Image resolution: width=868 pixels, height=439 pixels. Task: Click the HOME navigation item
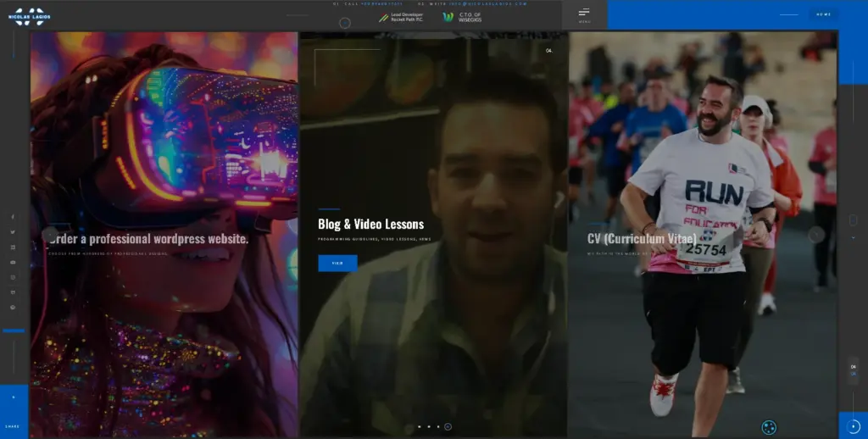pyautogui.click(x=823, y=14)
